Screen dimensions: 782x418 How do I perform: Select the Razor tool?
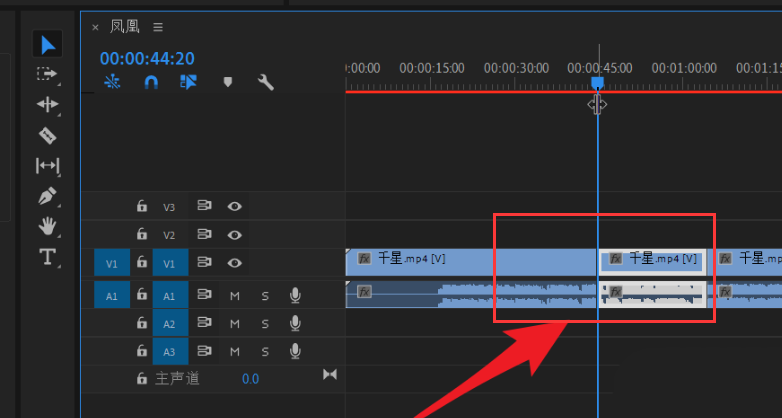coord(47,135)
